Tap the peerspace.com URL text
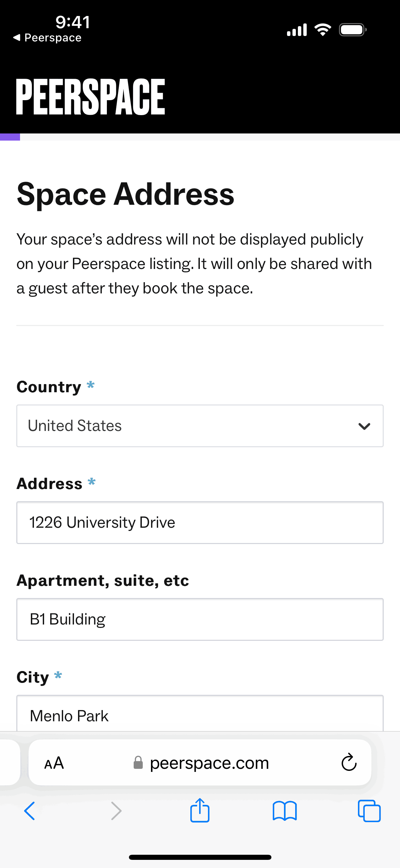The width and height of the screenshot is (400, 868). coord(209,763)
